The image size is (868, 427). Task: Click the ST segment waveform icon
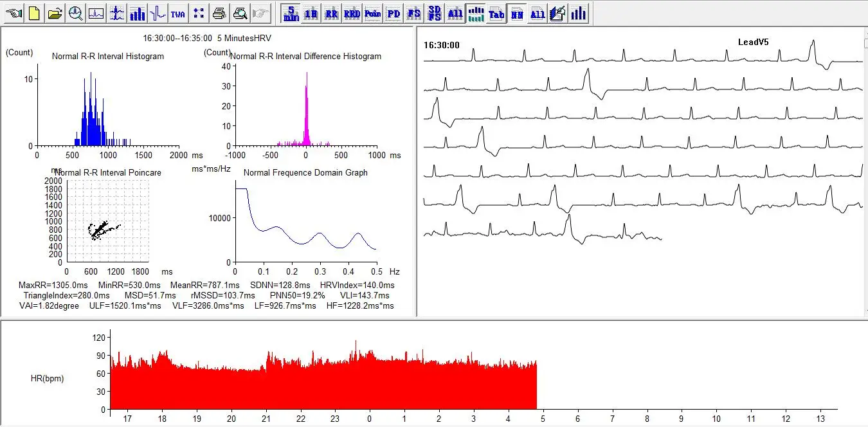point(158,13)
